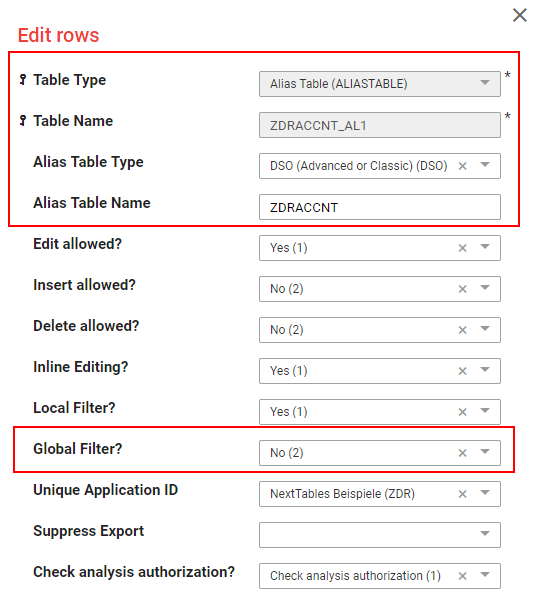Clear the Insert allowed value

(x=463, y=289)
